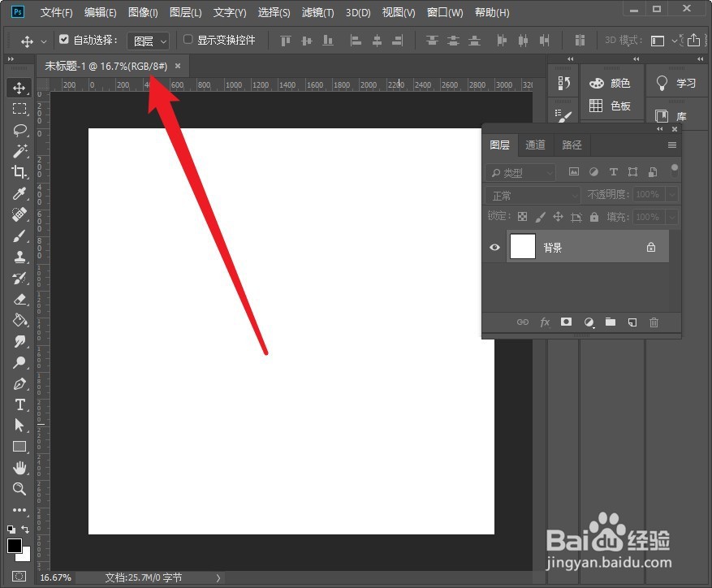Screen dimensions: 712x588
Task: Create new fill or adjustment layer
Action: point(589,322)
